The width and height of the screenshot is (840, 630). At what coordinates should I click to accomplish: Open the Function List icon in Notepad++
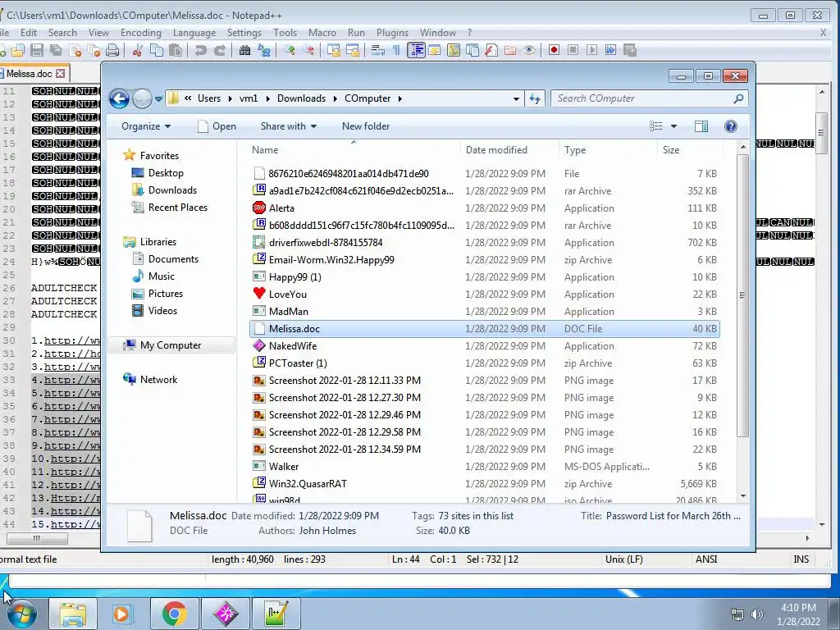(491, 50)
